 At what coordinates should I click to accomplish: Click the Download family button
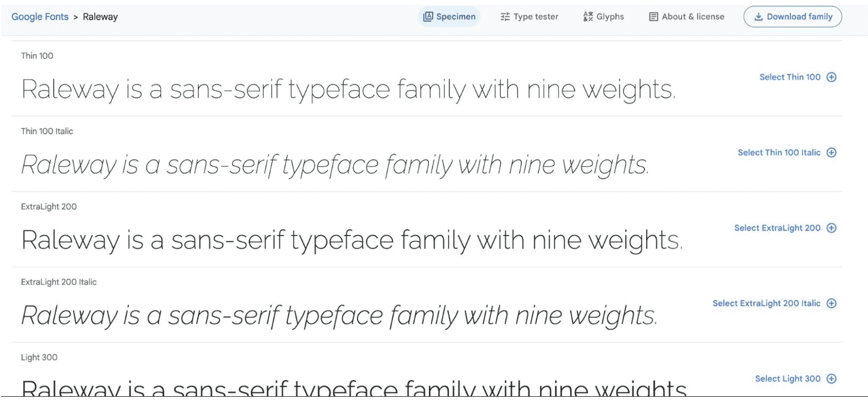click(793, 17)
